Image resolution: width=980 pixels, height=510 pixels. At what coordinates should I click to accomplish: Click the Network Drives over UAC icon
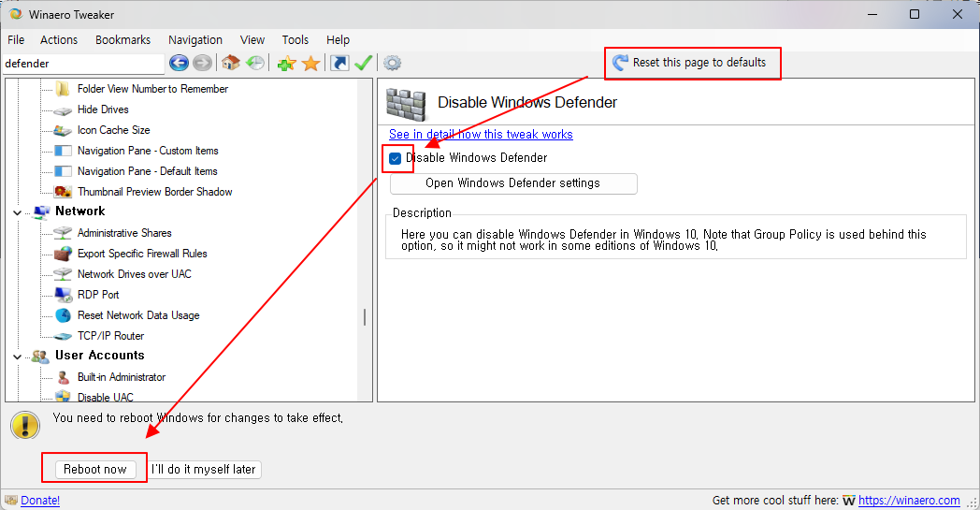coord(63,275)
